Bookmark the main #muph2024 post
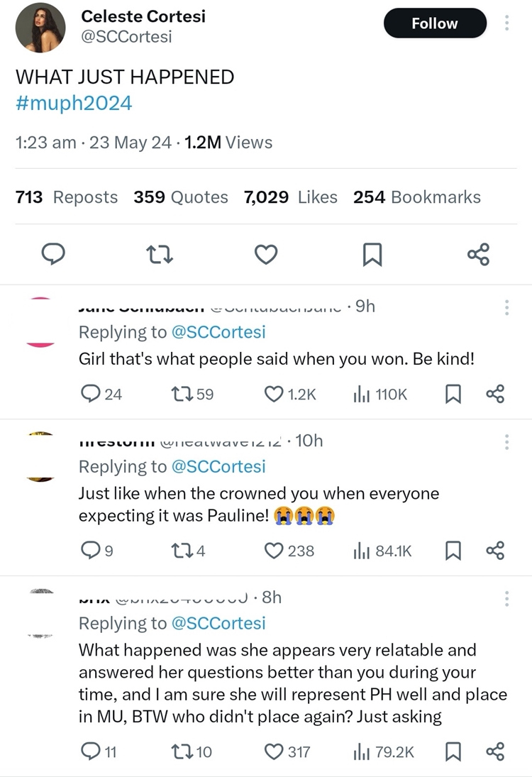This screenshot has width=532, height=777. 372,254
